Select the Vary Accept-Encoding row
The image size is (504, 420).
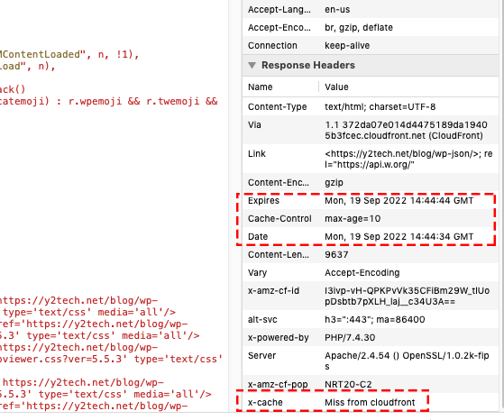371,272
